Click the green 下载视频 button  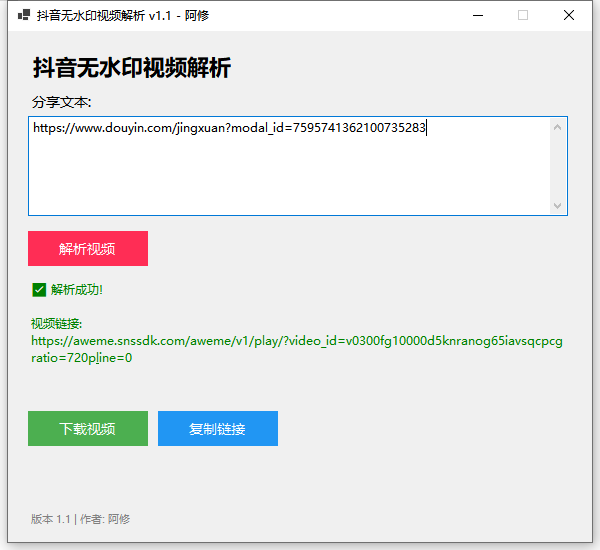pyautogui.click(x=88, y=428)
